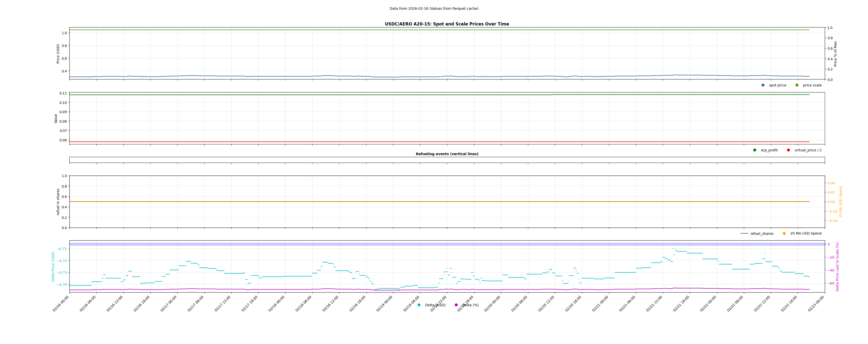Click the chart title USDC/AERO A20-15
This screenshot has height=344, width=868.
[447, 24]
